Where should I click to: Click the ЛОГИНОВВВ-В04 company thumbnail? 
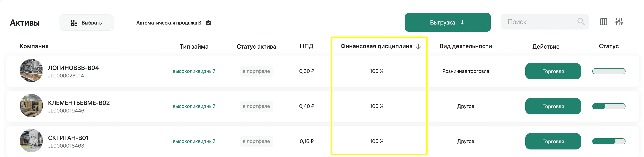point(31,71)
